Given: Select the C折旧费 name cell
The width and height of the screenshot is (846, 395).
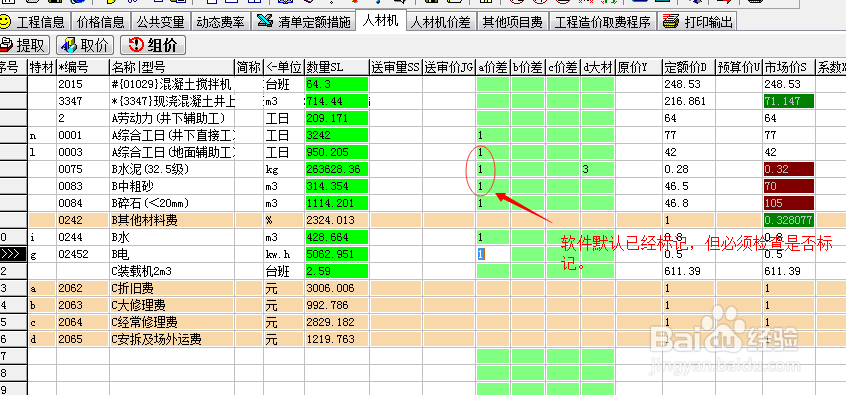Looking at the screenshot, I should point(172,288).
